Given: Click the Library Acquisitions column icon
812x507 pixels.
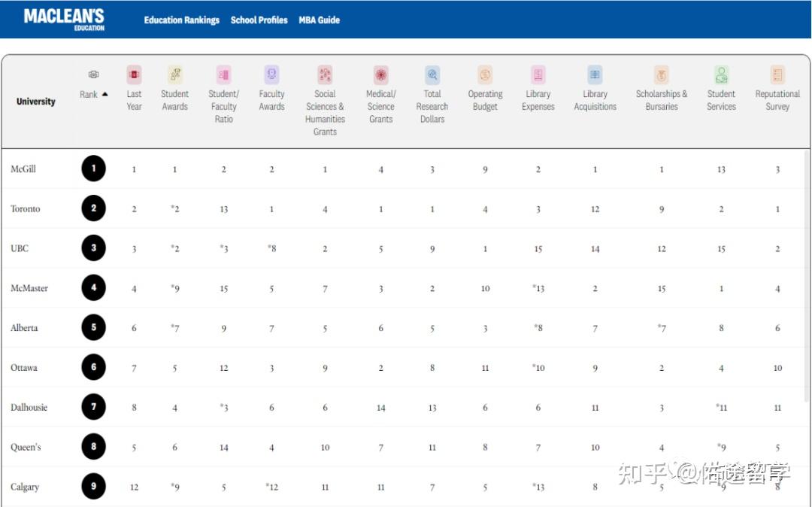Looking at the screenshot, I should click(x=595, y=74).
